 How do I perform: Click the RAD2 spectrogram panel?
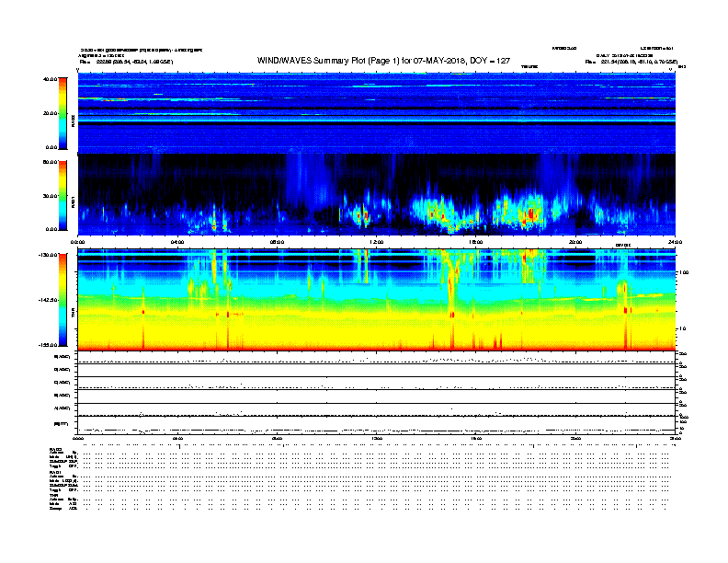coord(377,113)
